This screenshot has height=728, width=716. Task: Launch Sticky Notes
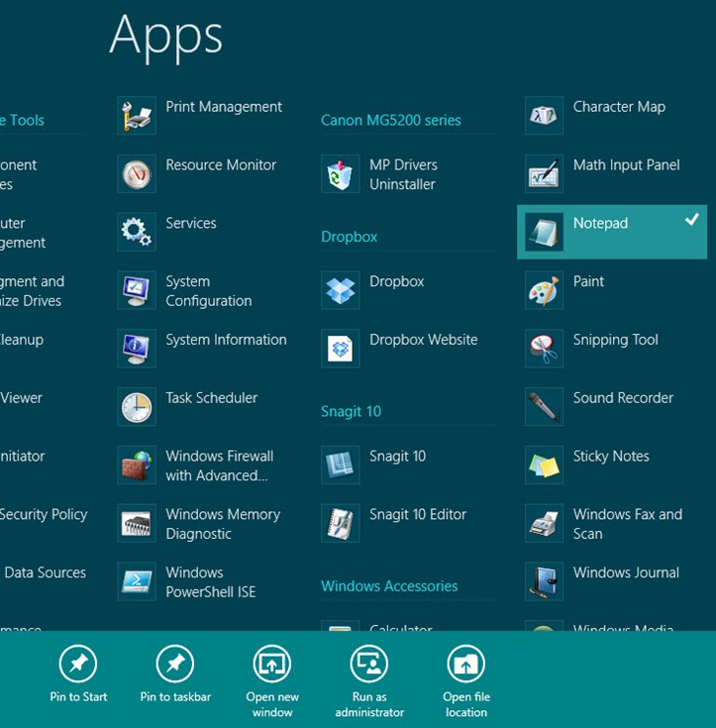click(610, 457)
